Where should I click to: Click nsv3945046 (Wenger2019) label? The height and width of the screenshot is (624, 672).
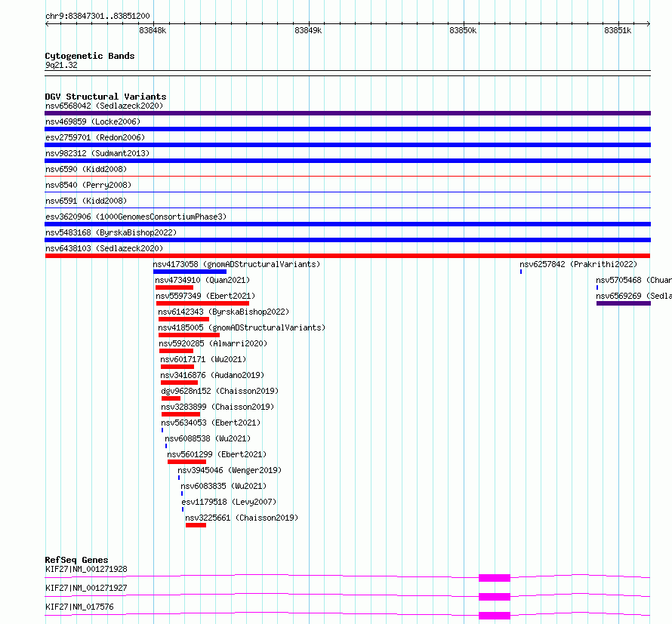230,470
